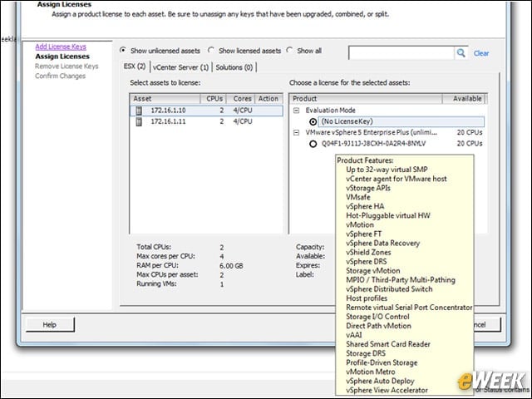Switch to the Solutions (0) tab
The width and height of the screenshot is (532, 399).
click(234, 67)
